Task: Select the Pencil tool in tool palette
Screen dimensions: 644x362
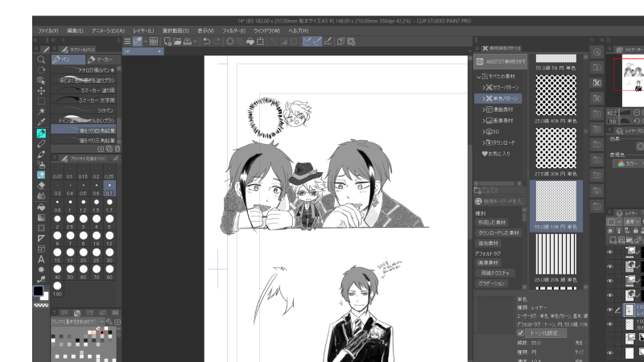Action: 41,144
